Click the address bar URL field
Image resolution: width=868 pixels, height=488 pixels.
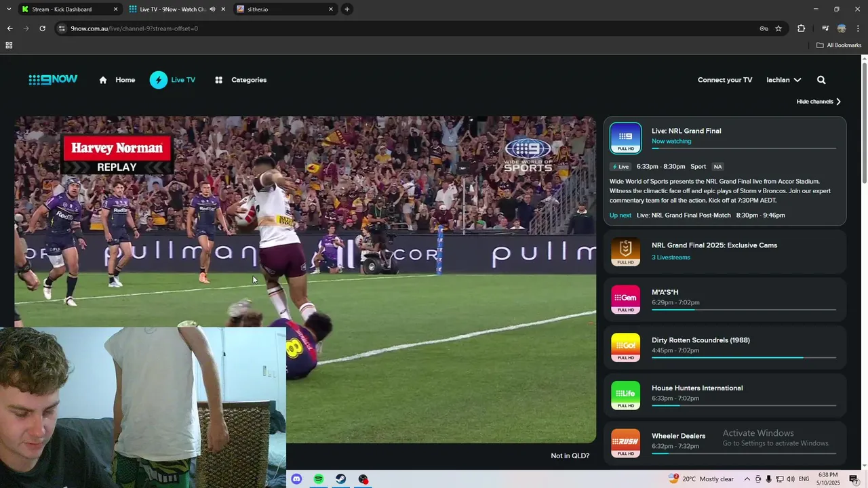pyautogui.click(x=407, y=28)
